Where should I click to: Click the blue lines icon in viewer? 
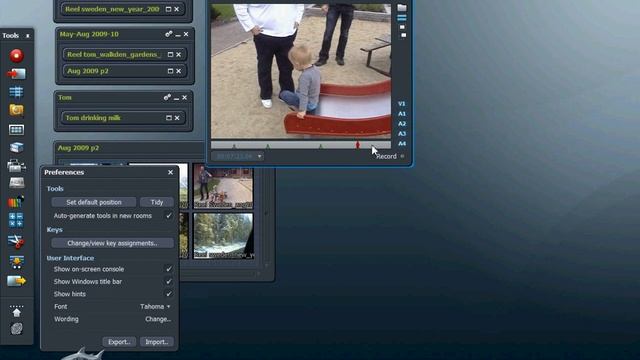pos(402,18)
